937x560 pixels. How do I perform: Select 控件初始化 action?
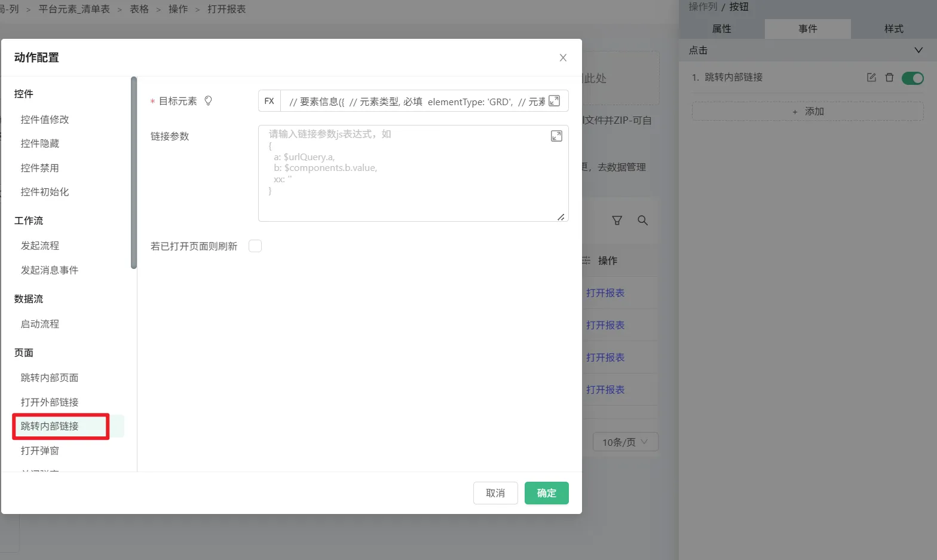coord(45,192)
